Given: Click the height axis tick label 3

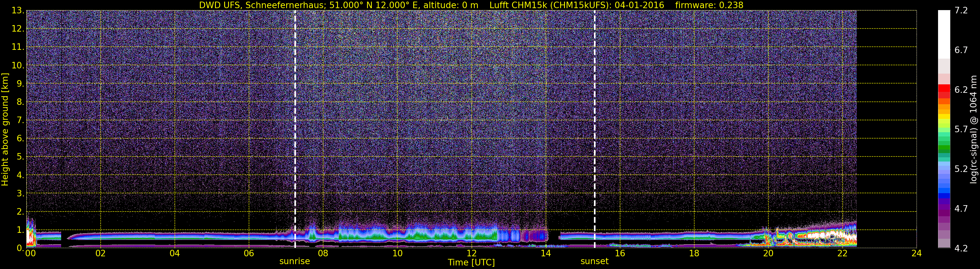Looking at the screenshot, I should [20, 193].
